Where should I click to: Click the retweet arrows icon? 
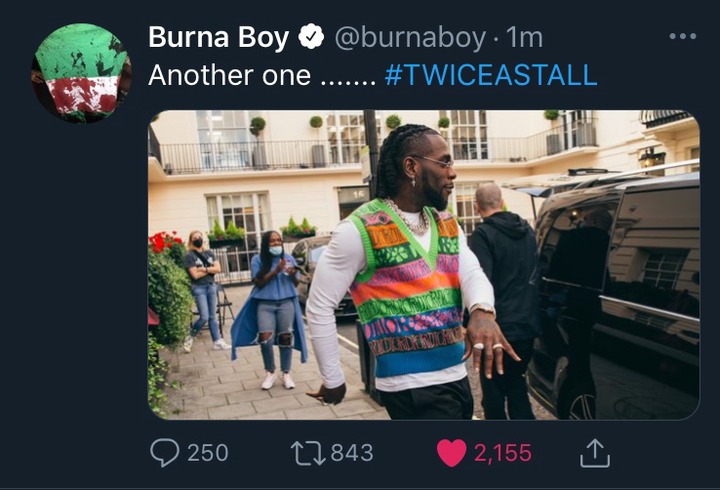tap(308, 453)
